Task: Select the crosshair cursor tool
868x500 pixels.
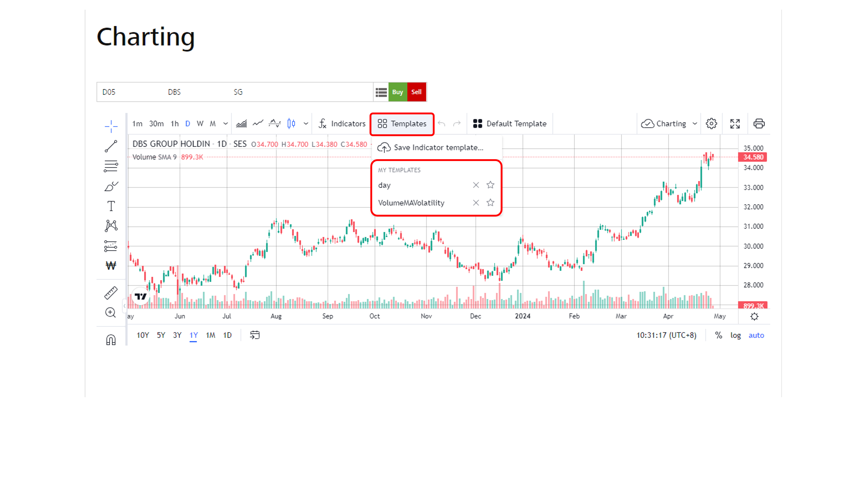Action: (111, 126)
